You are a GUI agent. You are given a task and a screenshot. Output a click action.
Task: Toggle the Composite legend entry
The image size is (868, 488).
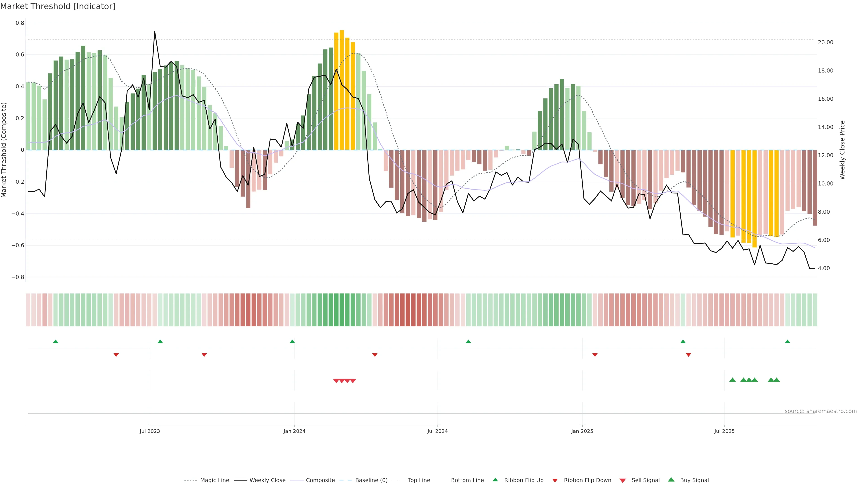(x=320, y=480)
